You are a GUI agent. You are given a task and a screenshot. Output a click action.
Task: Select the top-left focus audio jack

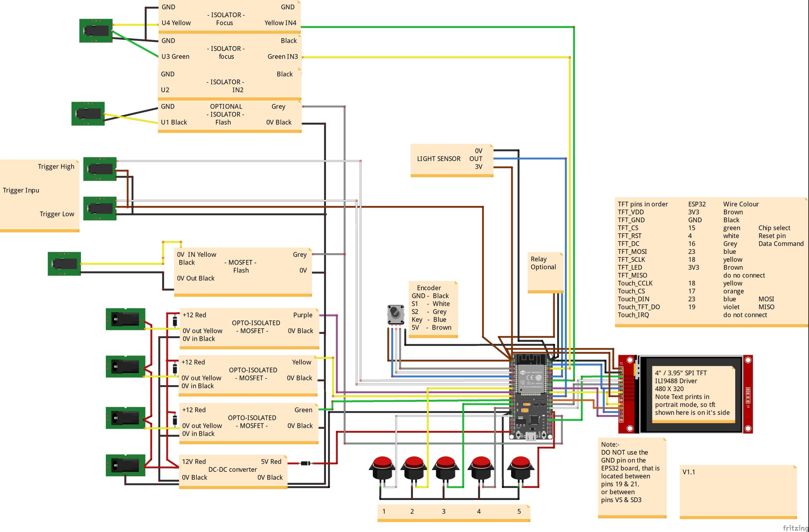pyautogui.click(x=96, y=31)
